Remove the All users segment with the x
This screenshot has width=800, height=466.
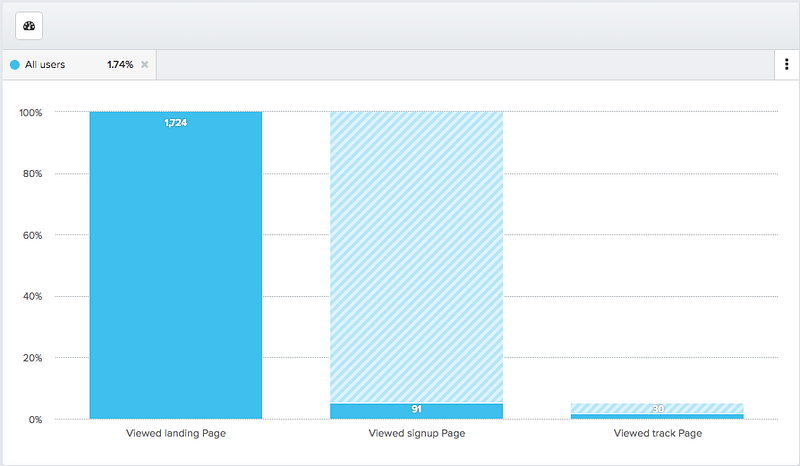tap(144, 64)
